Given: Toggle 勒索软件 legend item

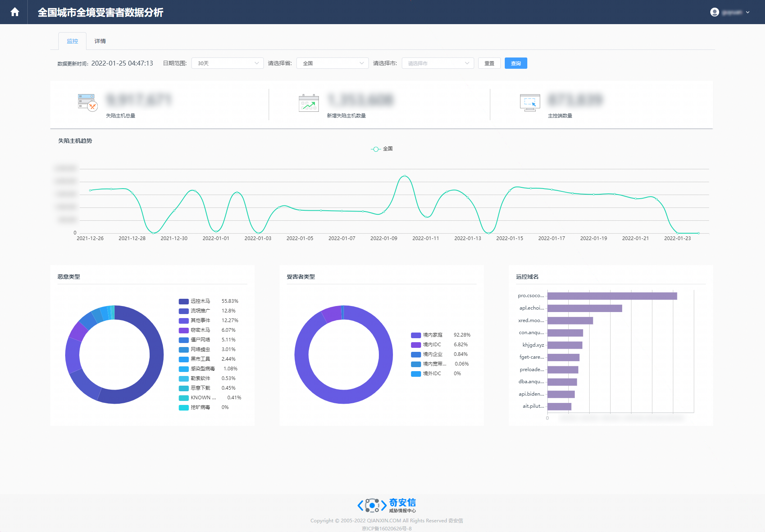Looking at the screenshot, I should pyautogui.click(x=195, y=378).
